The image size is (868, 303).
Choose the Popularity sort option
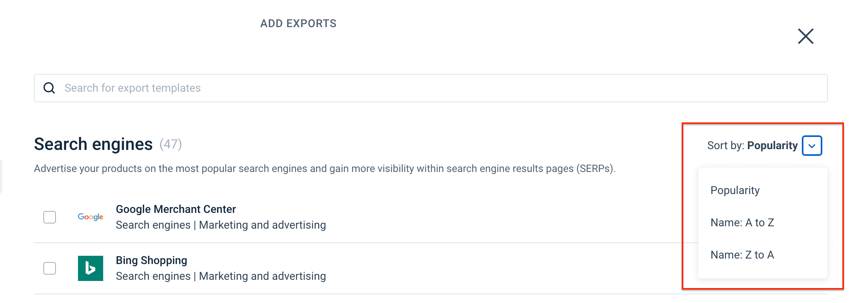pos(735,190)
